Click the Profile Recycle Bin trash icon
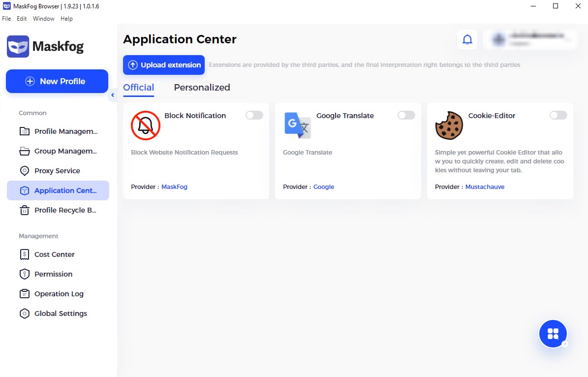 [25, 210]
